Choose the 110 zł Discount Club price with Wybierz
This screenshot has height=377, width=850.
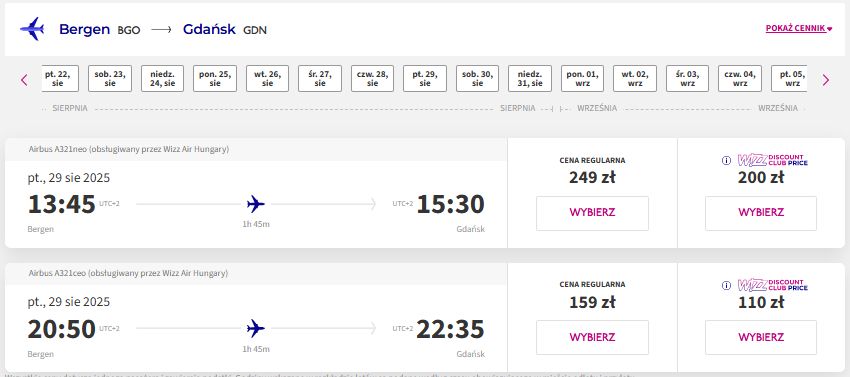pyautogui.click(x=761, y=337)
